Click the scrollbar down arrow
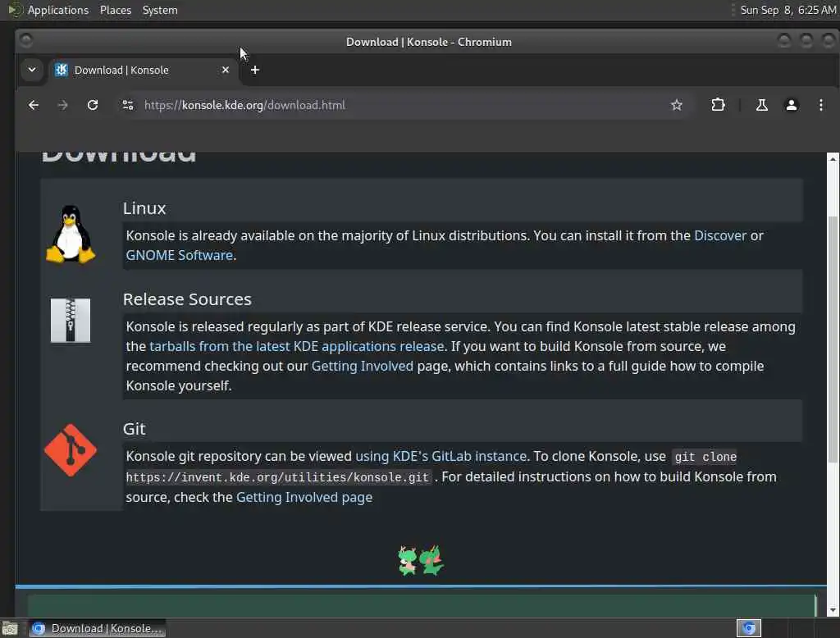Viewport: 840px width, 638px height. tap(833, 610)
